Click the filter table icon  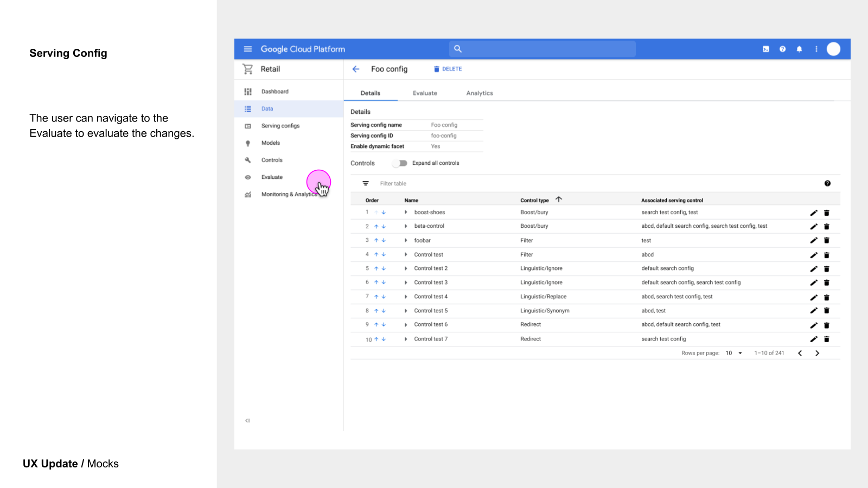pos(366,183)
